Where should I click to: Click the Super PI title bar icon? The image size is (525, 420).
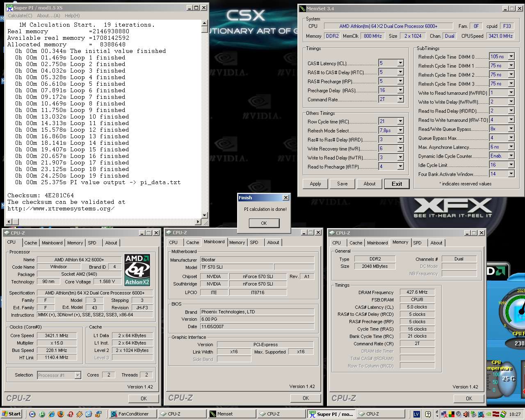[x=9, y=8]
